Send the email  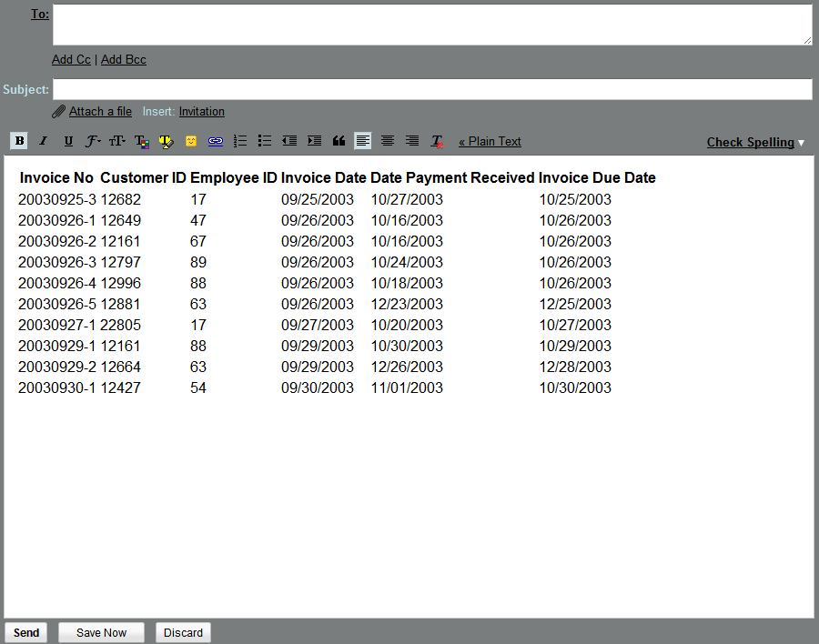26,632
